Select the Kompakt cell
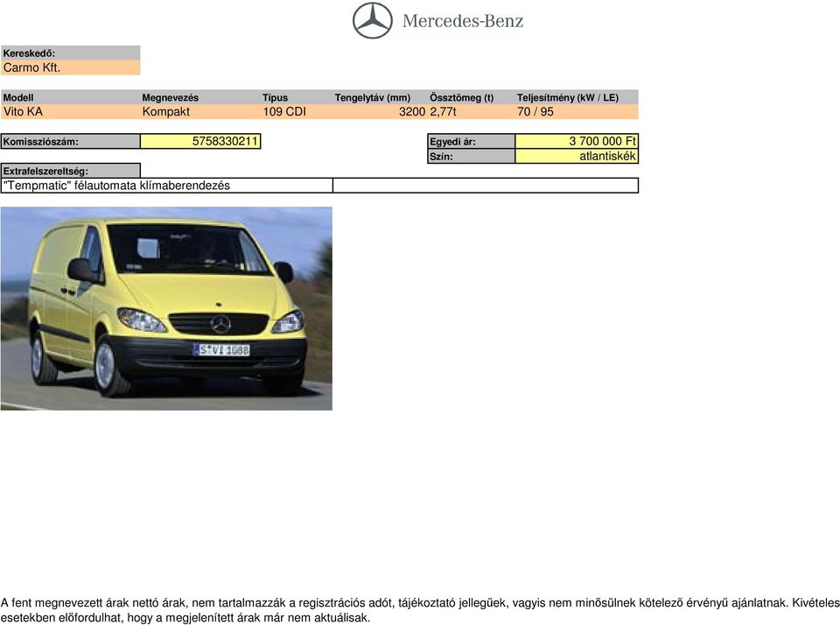The image size is (840, 625). pos(166,111)
